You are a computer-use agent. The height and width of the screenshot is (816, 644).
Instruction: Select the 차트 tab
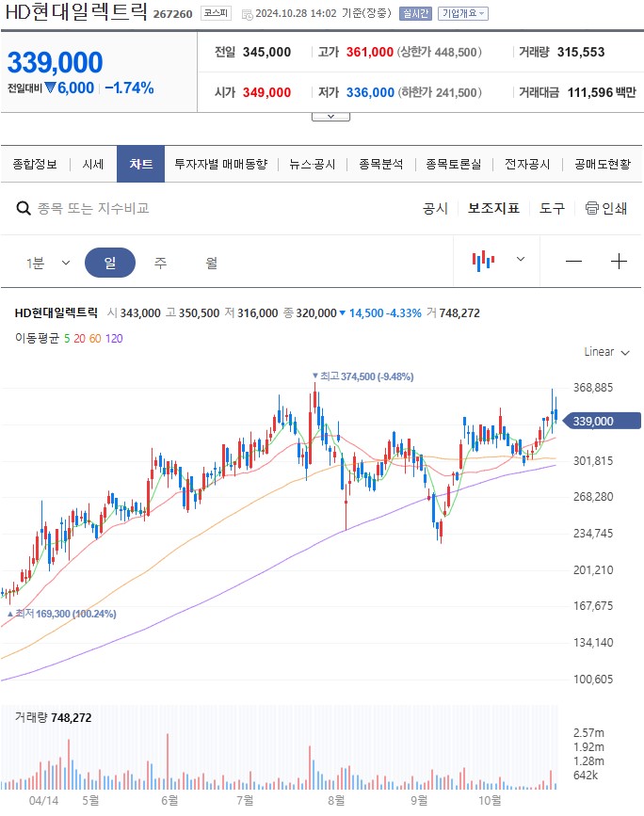click(x=140, y=164)
